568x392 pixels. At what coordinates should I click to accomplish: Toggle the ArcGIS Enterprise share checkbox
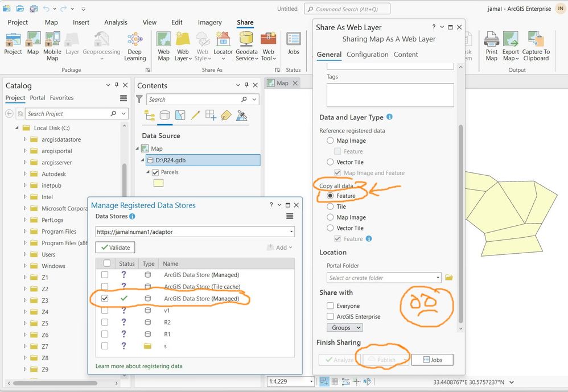[330, 316]
